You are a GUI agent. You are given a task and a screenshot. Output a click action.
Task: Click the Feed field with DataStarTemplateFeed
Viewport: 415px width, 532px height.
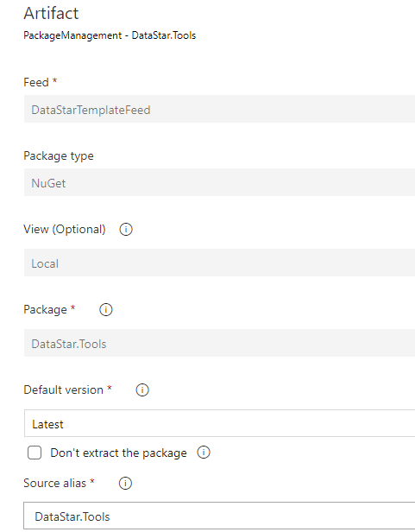(x=219, y=109)
